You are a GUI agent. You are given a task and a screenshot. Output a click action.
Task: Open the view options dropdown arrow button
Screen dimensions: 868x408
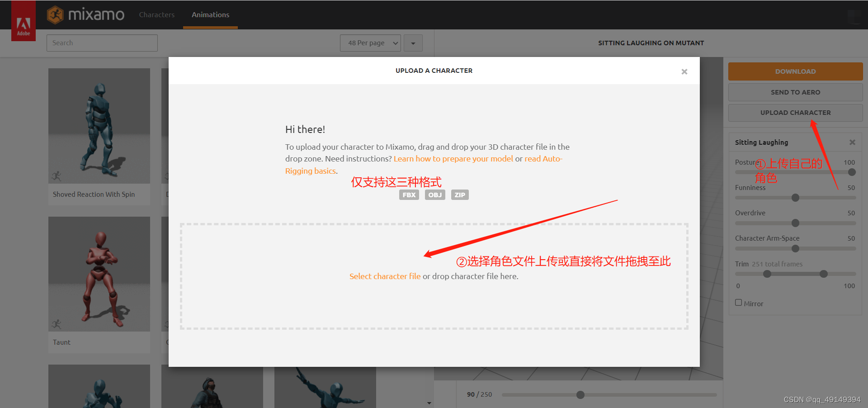tap(413, 43)
